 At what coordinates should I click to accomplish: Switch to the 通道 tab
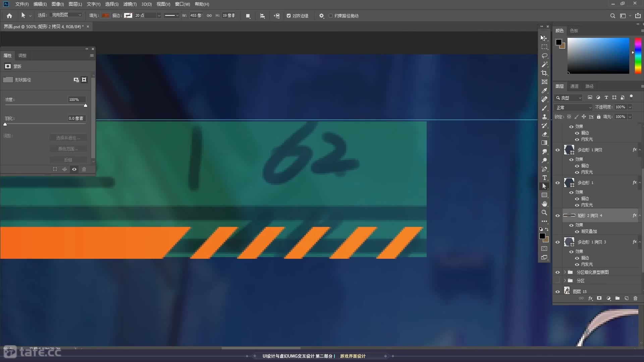[574, 86]
